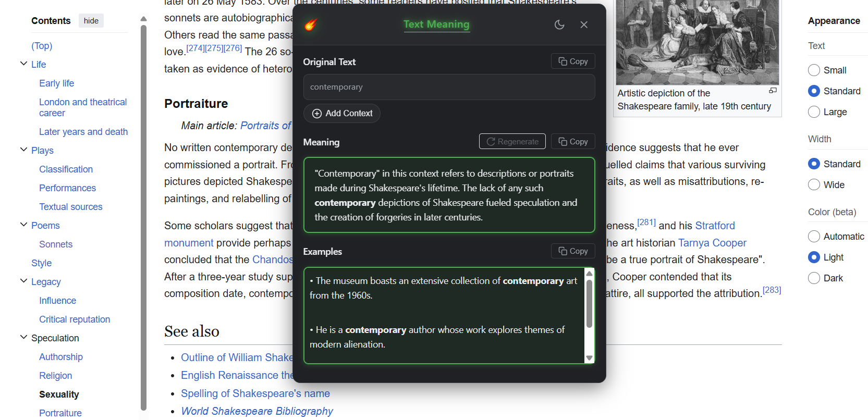Viewport: 868px width, 420px height.
Task: Jump to Sexuality section
Action: click(59, 394)
